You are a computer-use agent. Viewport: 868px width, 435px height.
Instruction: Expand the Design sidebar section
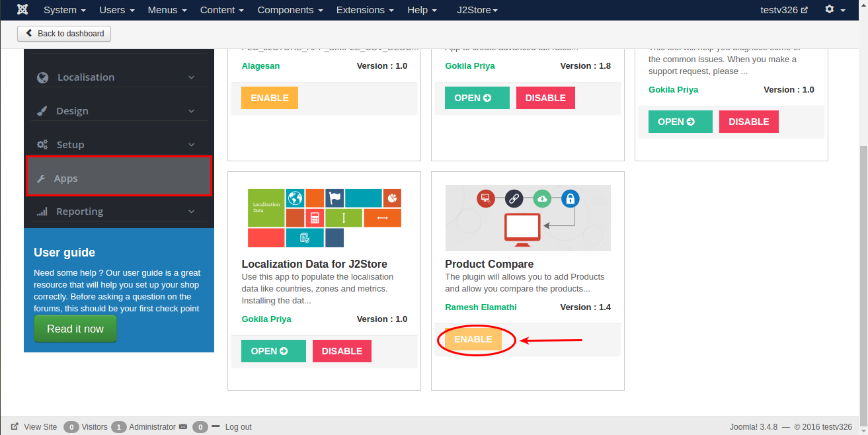pyautogui.click(x=118, y=111)
